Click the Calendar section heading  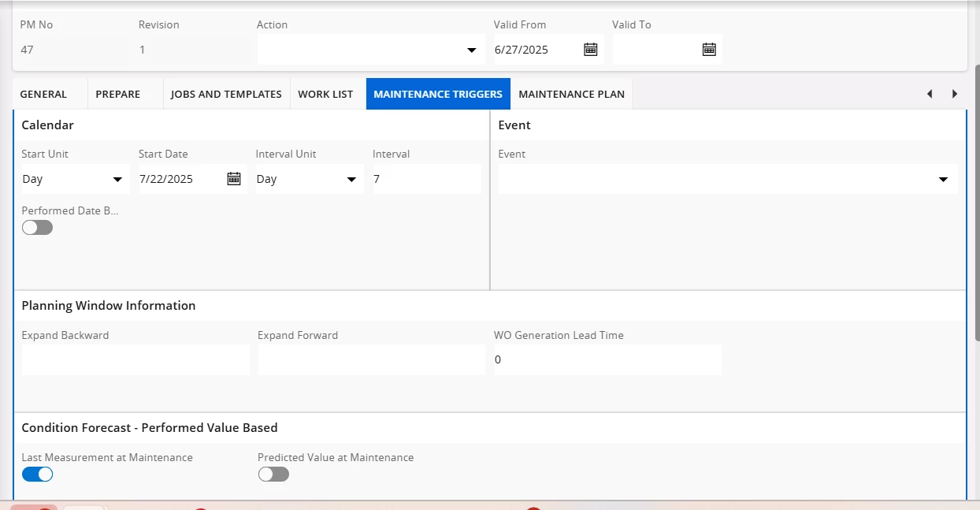point(47,125)
